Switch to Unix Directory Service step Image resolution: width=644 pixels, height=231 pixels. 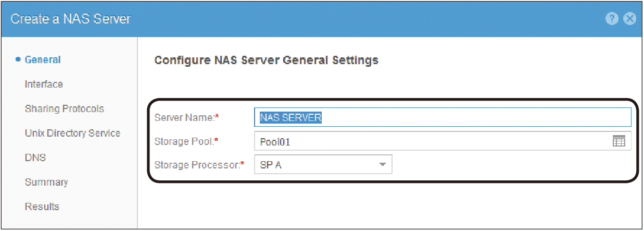click(x=72, y=133)
